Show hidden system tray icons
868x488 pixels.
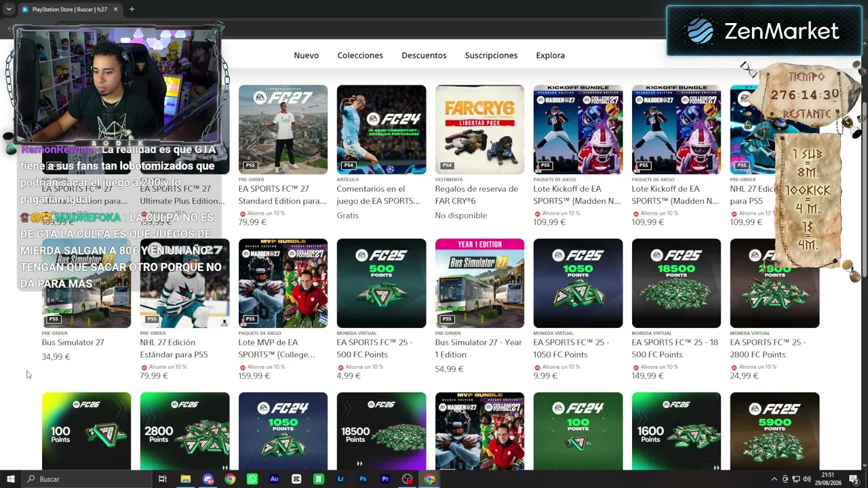(x=774, y=479)
